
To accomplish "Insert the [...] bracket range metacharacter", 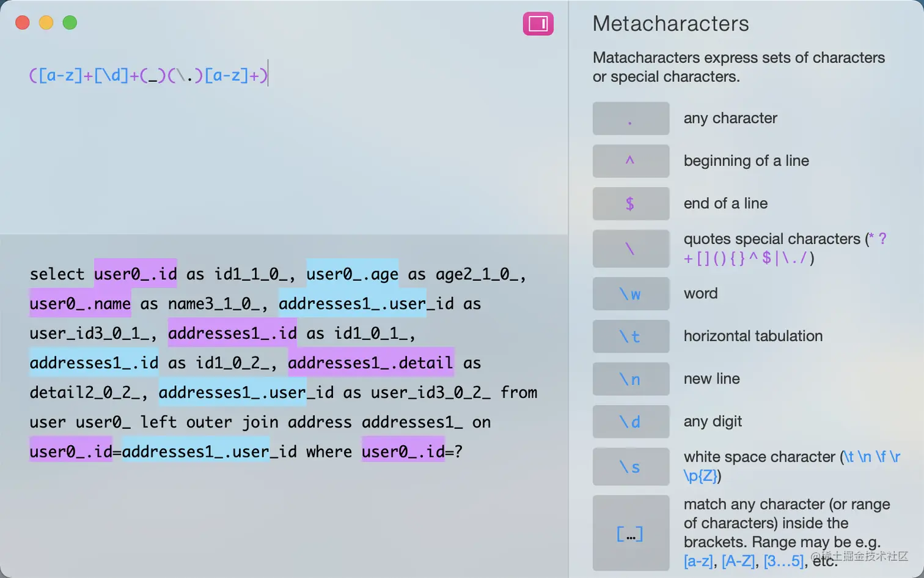I will 631,533.
